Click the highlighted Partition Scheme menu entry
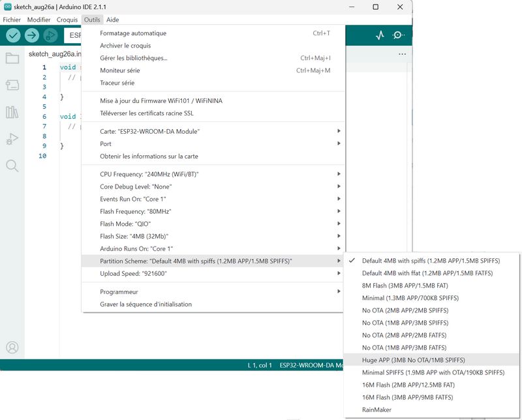Screen dimensions: 522x420 pos(213,261)
